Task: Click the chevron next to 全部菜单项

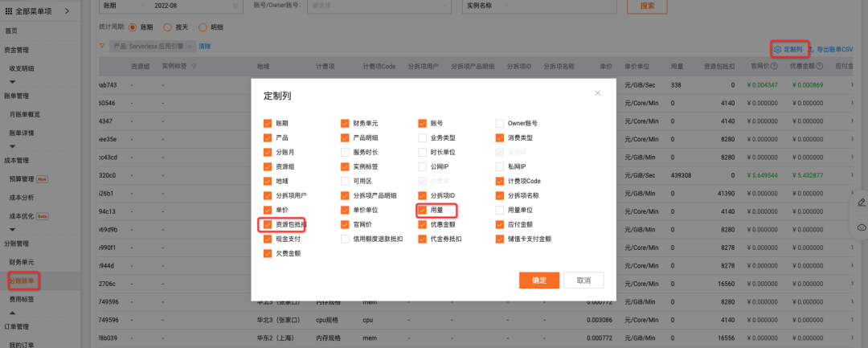Action: (x=67, y=10)
